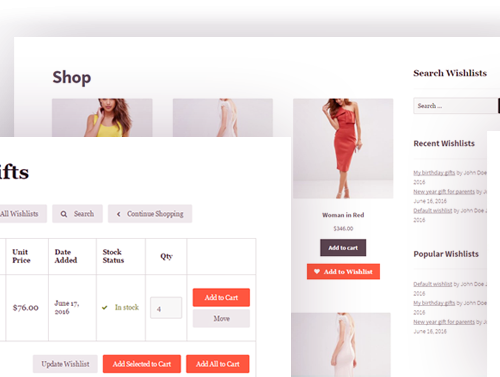Click the $76.00 unit price cell
Viewport: 500px width, 377px height.
[x=26, y=307]
